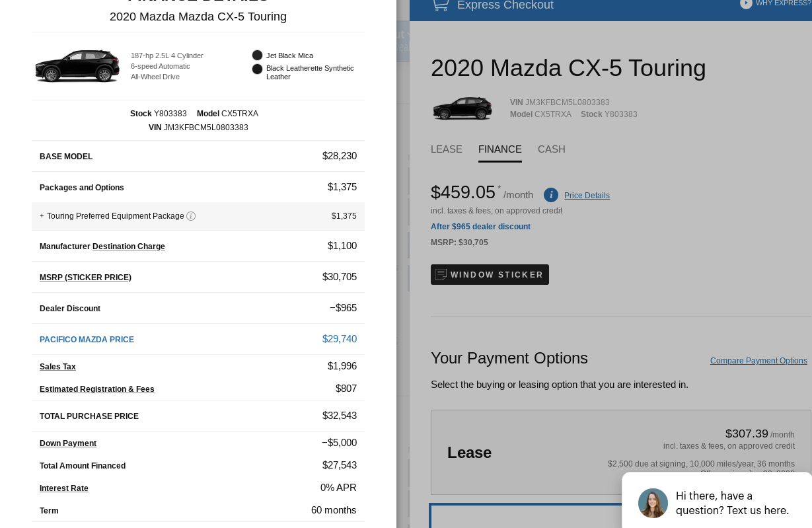Click the Window Sticker document icon
The height and width of the screenshot is (528, 812).
441,274
